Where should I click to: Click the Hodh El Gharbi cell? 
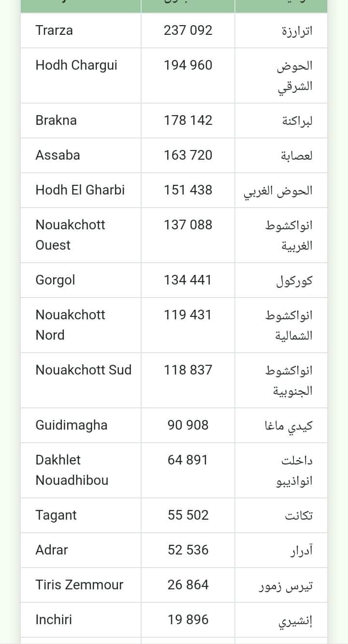(80, 190)
